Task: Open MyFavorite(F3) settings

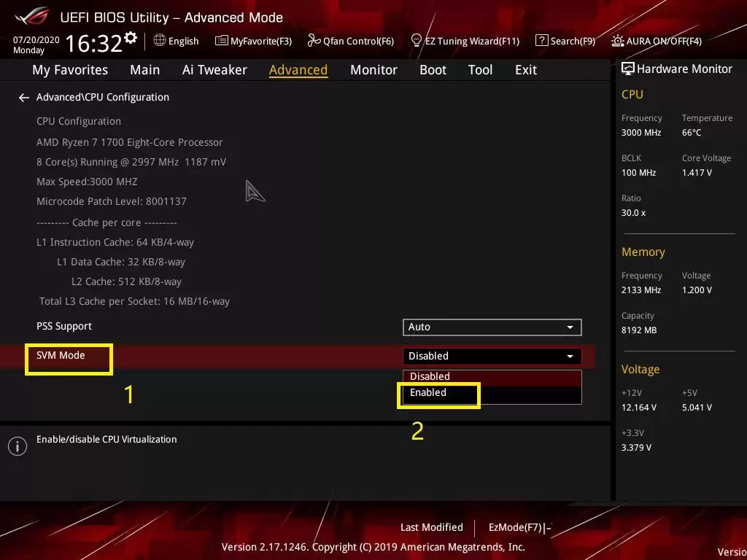Action: tap(253, 41)
